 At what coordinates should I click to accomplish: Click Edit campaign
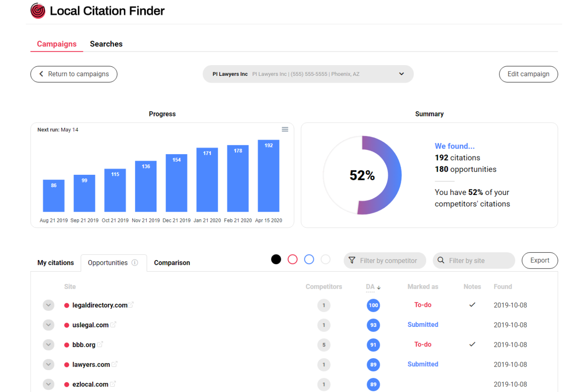528,74
